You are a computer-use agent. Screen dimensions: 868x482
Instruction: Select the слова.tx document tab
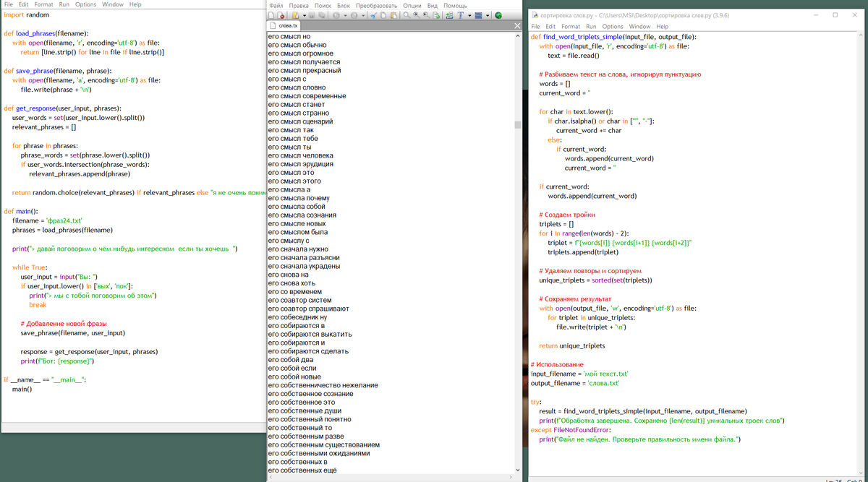tap(283, 25)
